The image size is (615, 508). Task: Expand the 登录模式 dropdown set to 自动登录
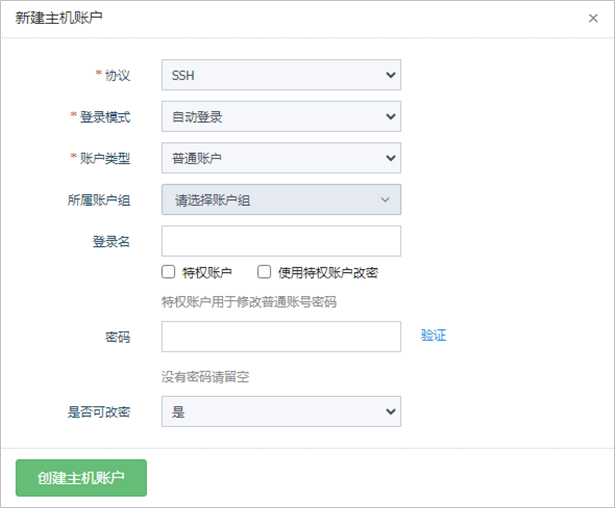(281, 117)
